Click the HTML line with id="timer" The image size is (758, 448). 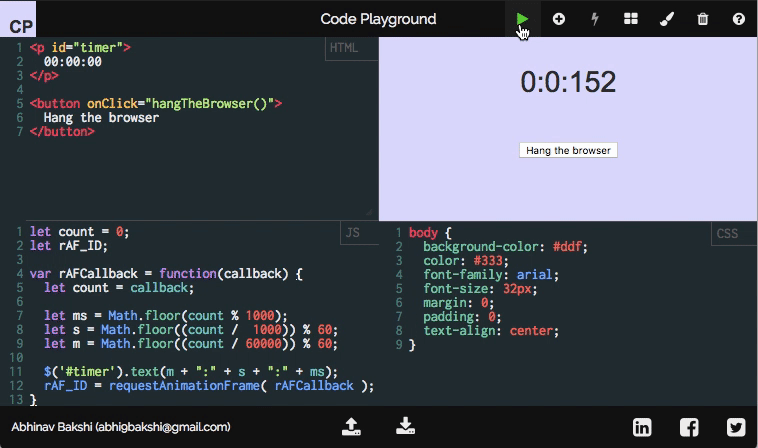tap(80, 48)
